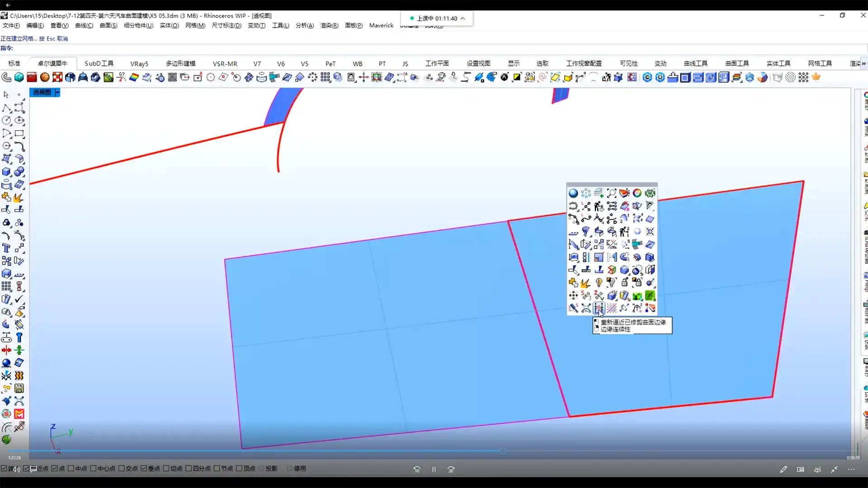868x488 pixels.
Task: Click the edge continuity icon in popup palette
Action: (599, 308)
